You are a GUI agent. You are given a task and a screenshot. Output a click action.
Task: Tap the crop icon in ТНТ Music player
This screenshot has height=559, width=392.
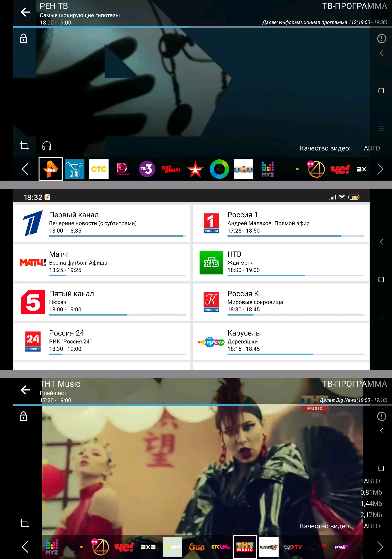pyautogui.click(x=24, y=524)
